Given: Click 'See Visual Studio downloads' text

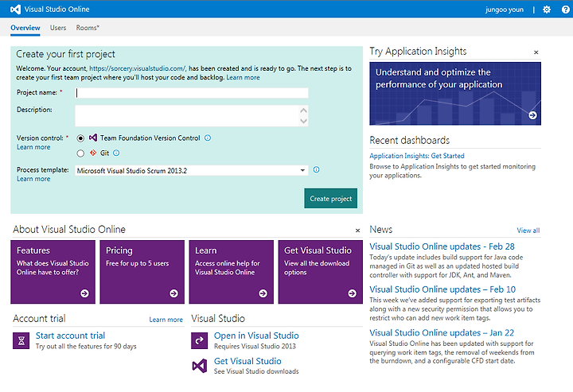Looking at the screenshot, I should tap(256, 371).
